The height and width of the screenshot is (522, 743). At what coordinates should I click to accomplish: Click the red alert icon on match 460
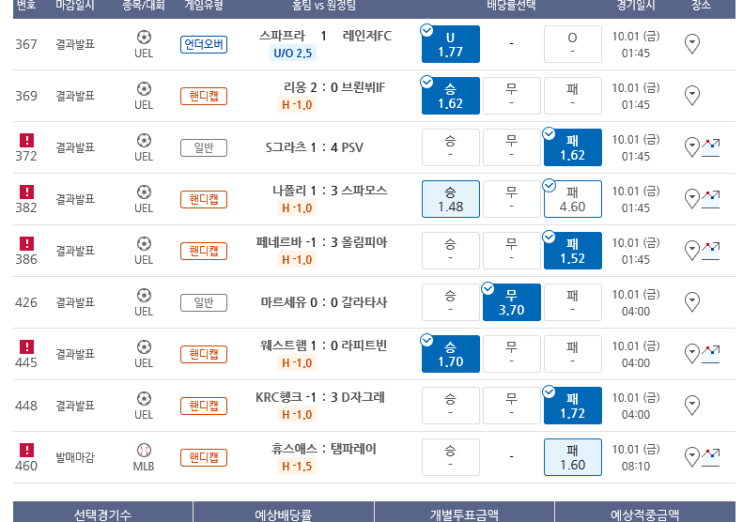click(27, 450)
